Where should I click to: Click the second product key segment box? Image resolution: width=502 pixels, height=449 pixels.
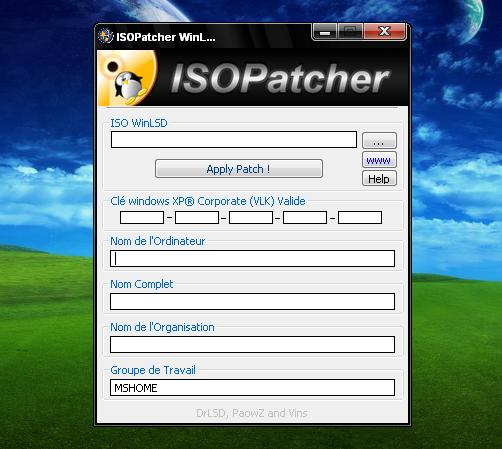pos(197,217)
